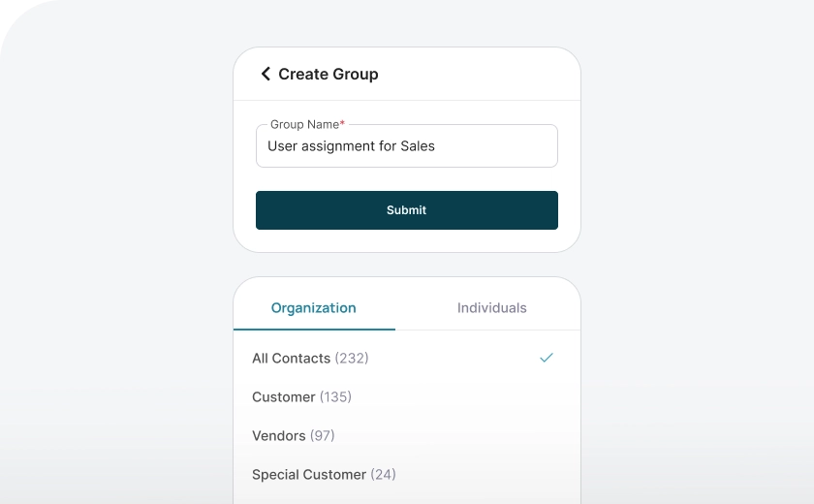Pick the Special Customer category

click(309, 475)
